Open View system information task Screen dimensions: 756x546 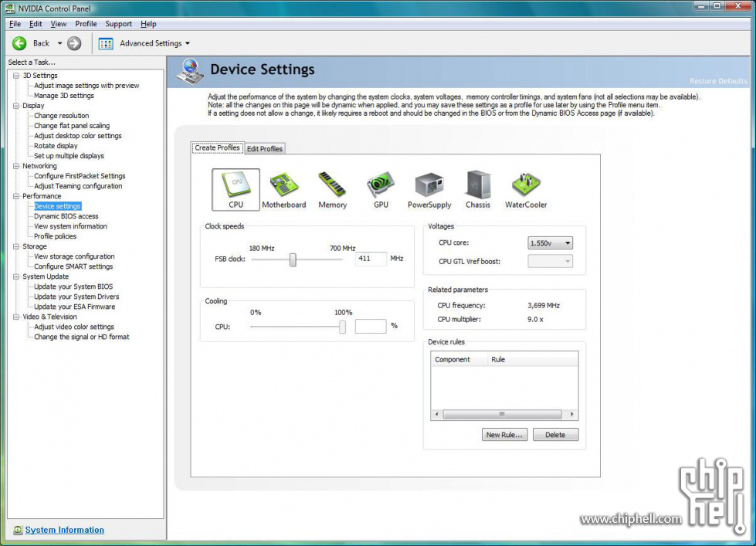(x=71, y=226)
